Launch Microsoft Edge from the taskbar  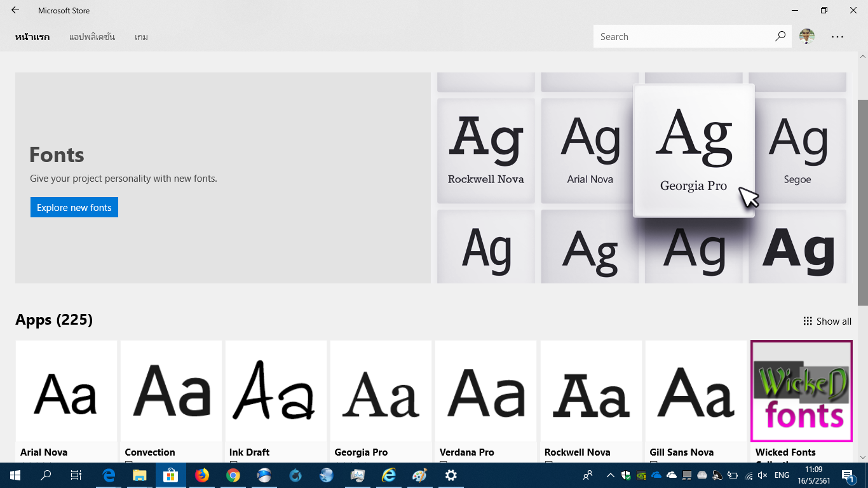[x=109, y=475]
